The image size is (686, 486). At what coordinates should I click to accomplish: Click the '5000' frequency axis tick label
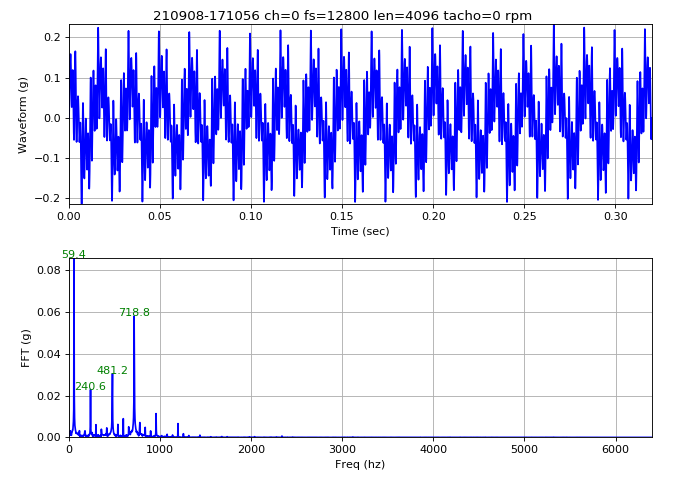525,450
